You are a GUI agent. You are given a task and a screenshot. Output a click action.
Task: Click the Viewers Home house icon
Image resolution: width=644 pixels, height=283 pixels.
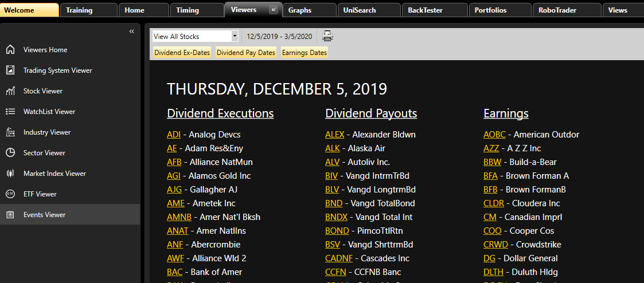click(x=10, y=50)
